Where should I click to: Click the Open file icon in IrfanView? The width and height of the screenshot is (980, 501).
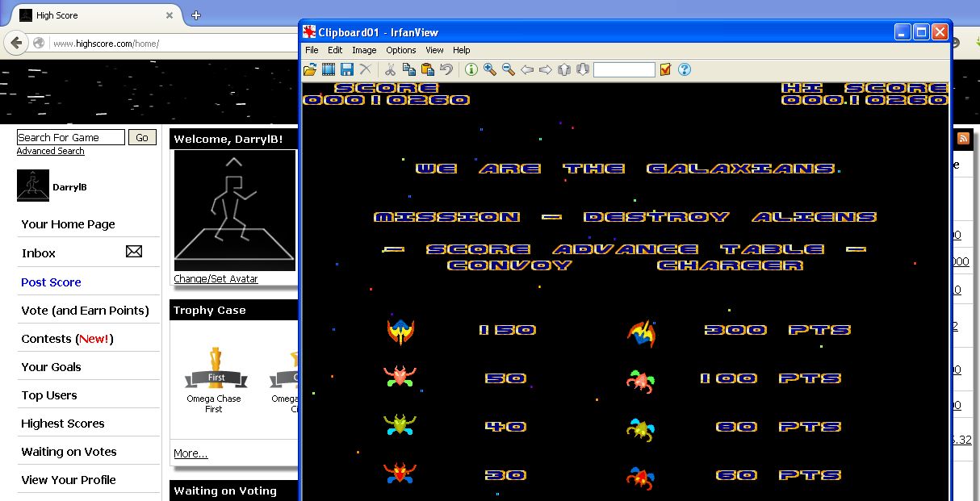pyautogui.click(x=310, y=70)
